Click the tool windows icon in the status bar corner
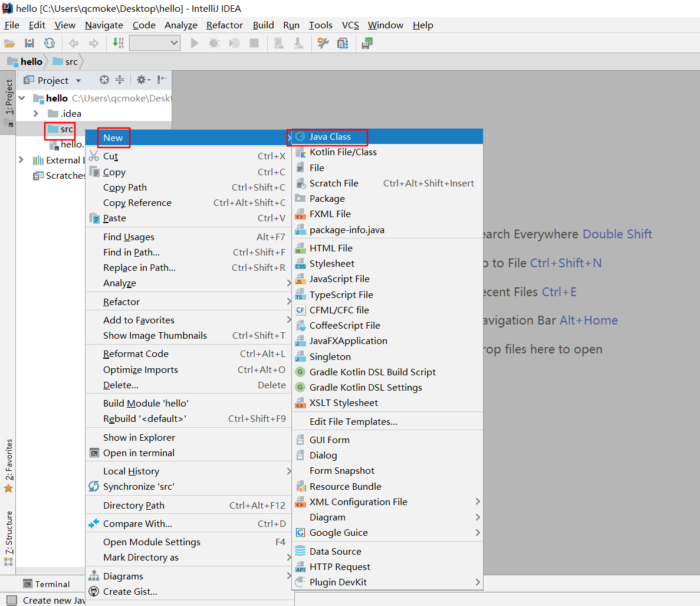Screen dimensions: 700x606 tap(12, 600)
